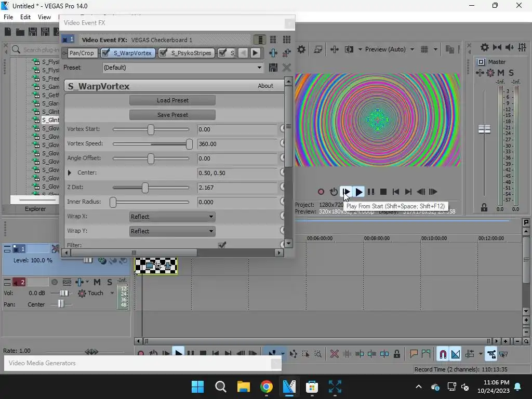Open the View menu
The height and width of the screenshot is (399, 532).
point(44,17)
